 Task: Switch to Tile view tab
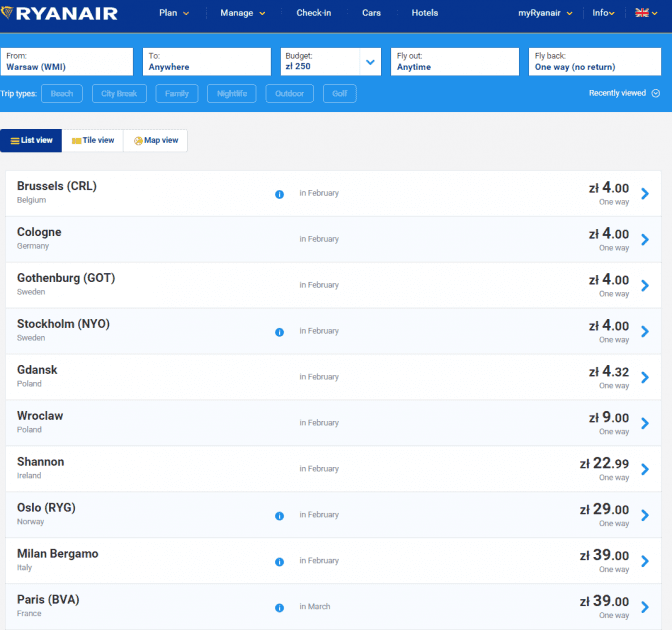pyautogui.click(x=93, y=141)
